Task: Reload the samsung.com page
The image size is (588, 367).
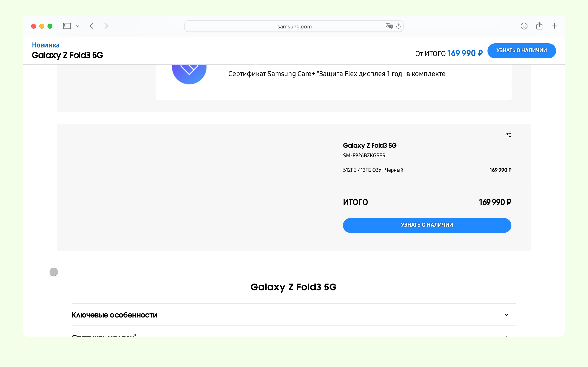Action: point(398,26)
